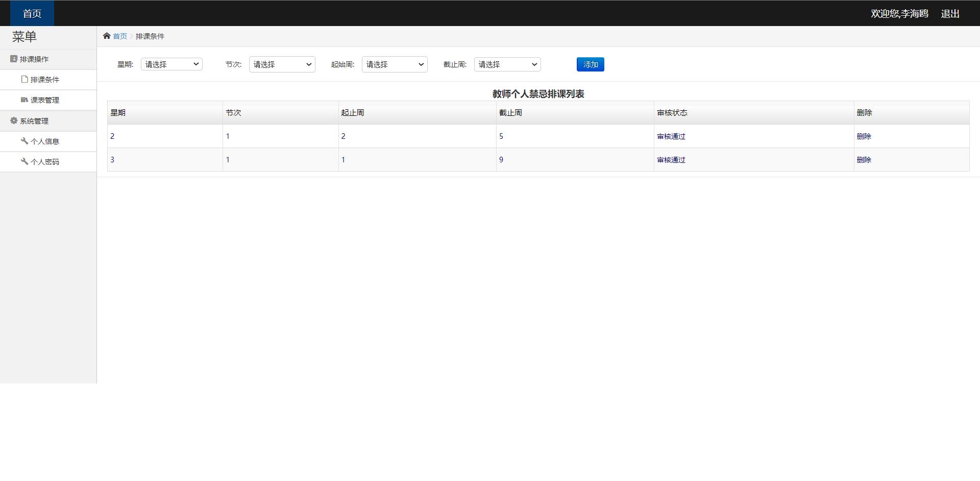Click 截止周 value 9 in table
The height and width of the screenshot is (481, 980).
coord(501,160)
